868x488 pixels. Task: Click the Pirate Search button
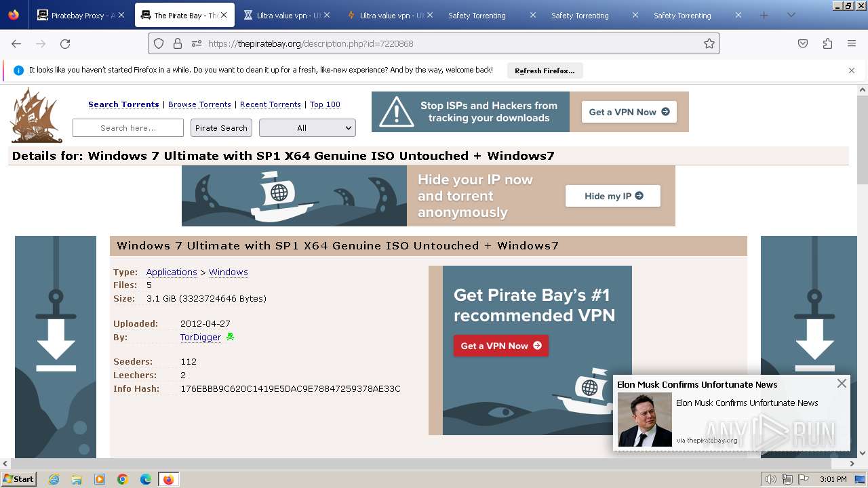click(221, 127)
